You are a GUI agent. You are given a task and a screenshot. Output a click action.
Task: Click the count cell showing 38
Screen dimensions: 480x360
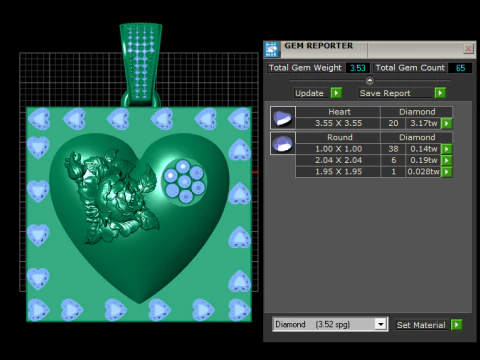pyautogui.click(x=393, y=149)
